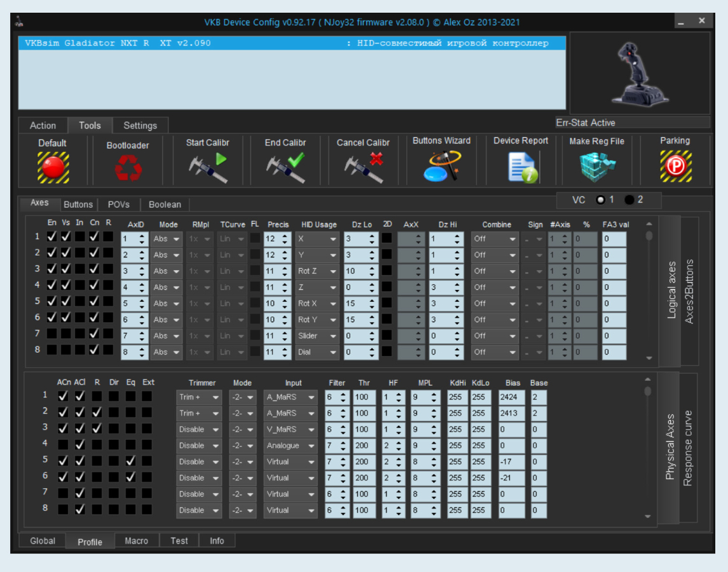
Task: Click the logical axes scrollbar up arrow
Action: tap(649, 224)
